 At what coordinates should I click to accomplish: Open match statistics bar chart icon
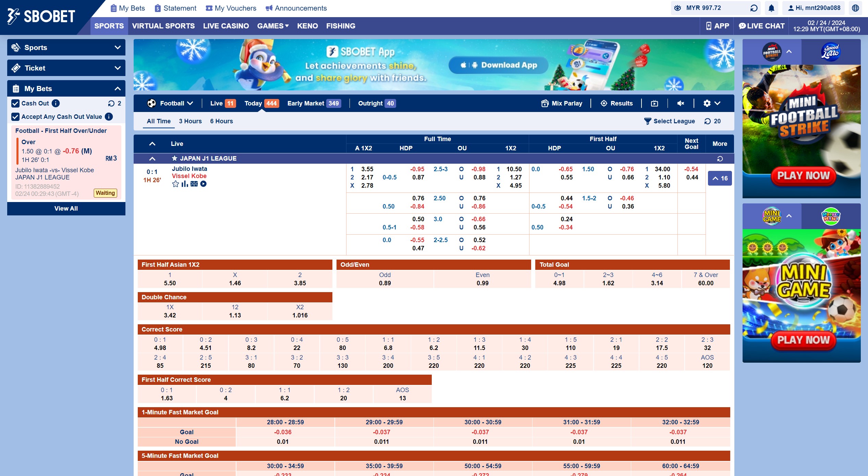[185, 184]
